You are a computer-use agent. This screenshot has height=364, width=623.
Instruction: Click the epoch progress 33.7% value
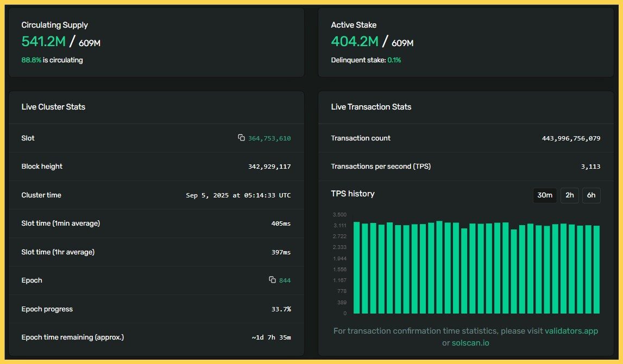[281, 309]
